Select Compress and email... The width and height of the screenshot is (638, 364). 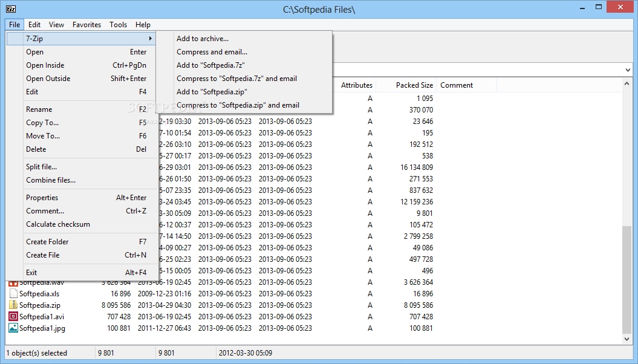212,51
